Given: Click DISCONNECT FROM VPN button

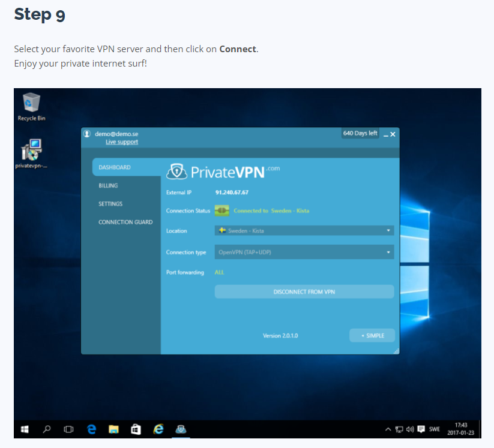Looking at the screenshot, I should coord(304,291).
